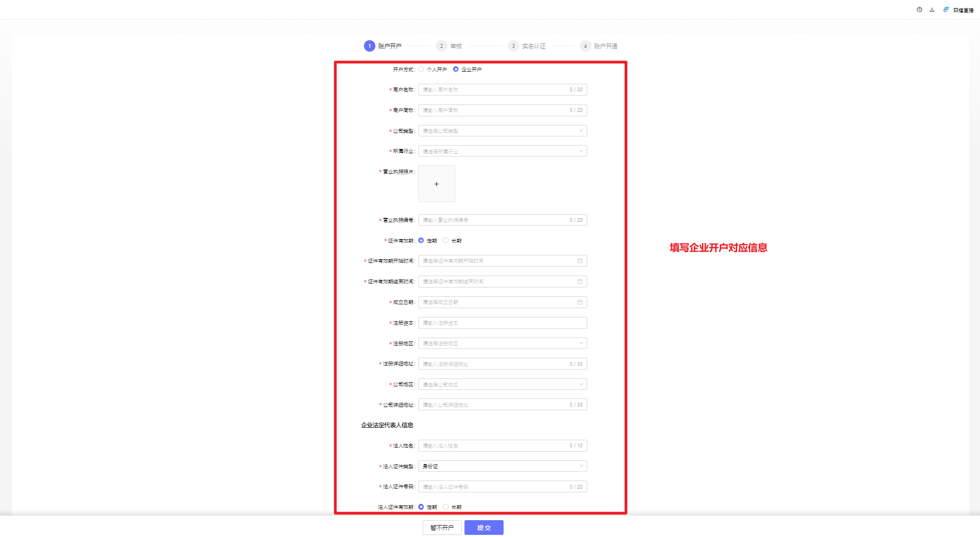The width and height of the screenshot is (980, 537).
Task: Click the 账户开通 step label
Action: point(605,46)
